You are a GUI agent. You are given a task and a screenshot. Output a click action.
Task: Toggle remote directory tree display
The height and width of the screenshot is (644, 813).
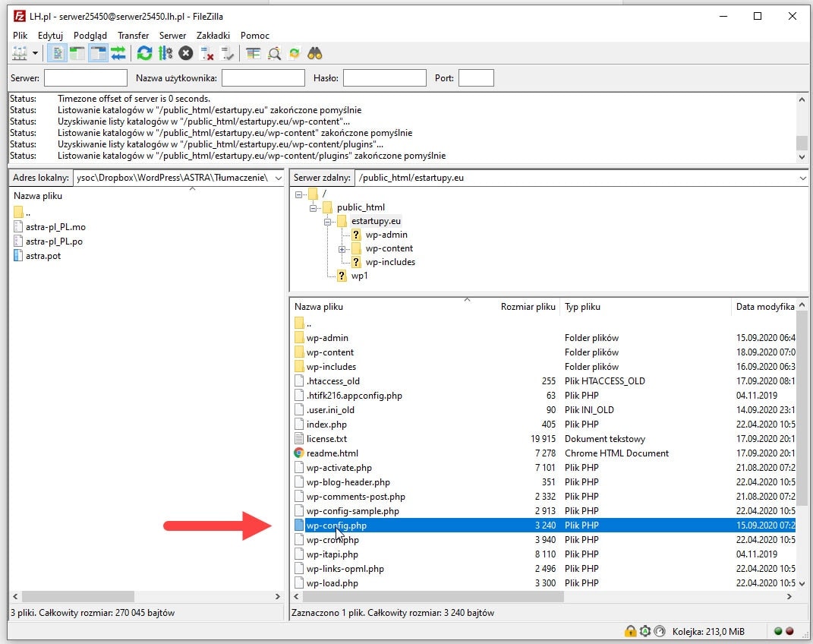pyautogui.click(x=97, y=53)
